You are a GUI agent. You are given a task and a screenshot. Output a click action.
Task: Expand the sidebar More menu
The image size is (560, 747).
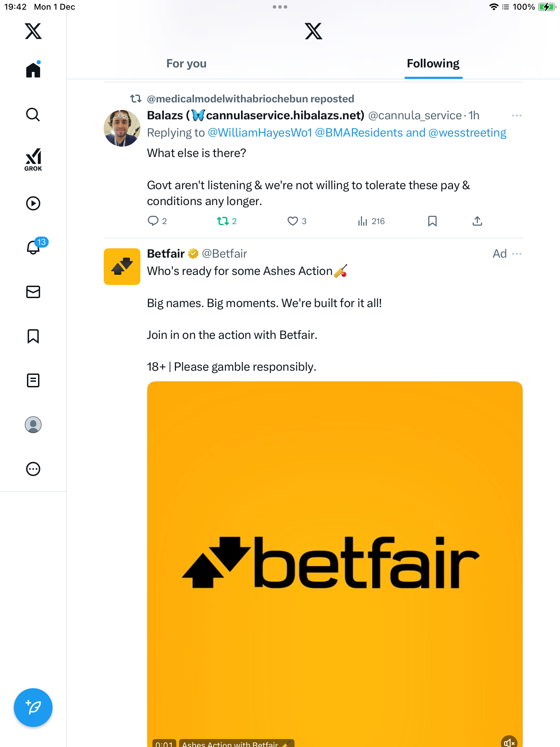[33, 469]
